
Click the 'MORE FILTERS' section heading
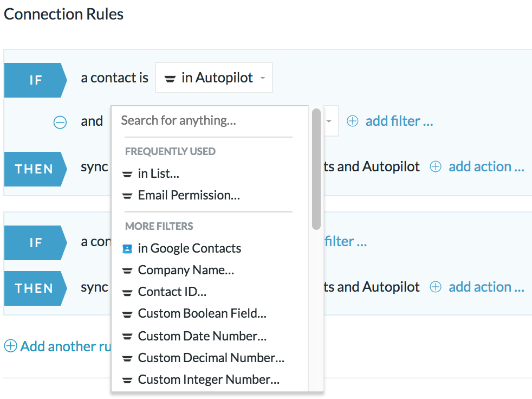point(159,226)
